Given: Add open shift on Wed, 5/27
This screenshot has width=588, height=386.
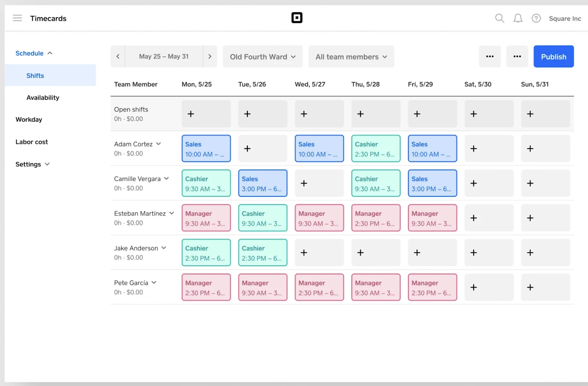Looking at the screenshot, I should [319, 114].
